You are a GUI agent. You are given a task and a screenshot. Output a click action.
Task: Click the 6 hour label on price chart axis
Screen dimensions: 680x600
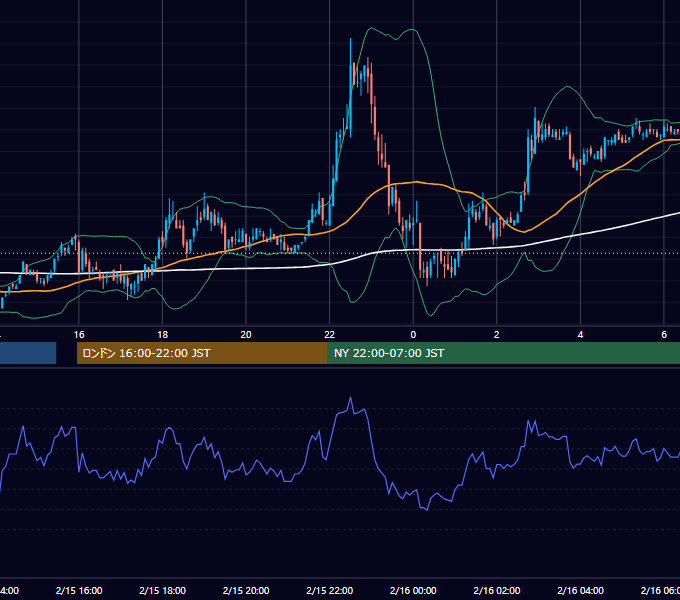(664, 334)
